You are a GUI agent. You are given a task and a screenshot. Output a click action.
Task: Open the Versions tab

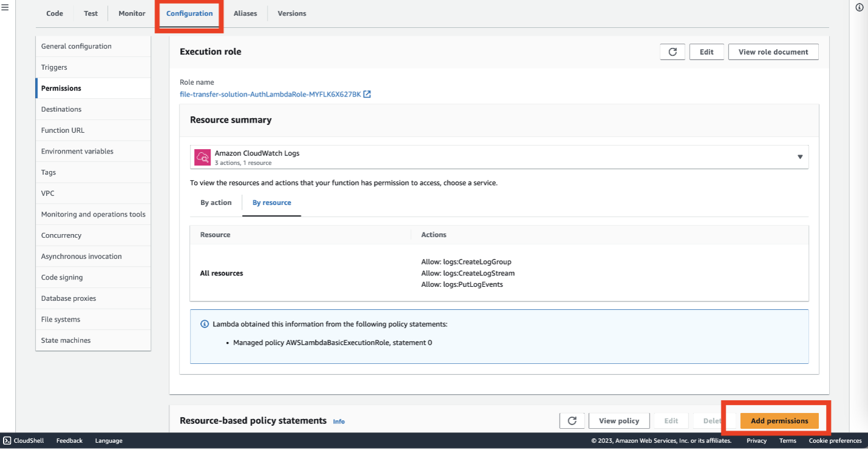click(x=291, y=13)
